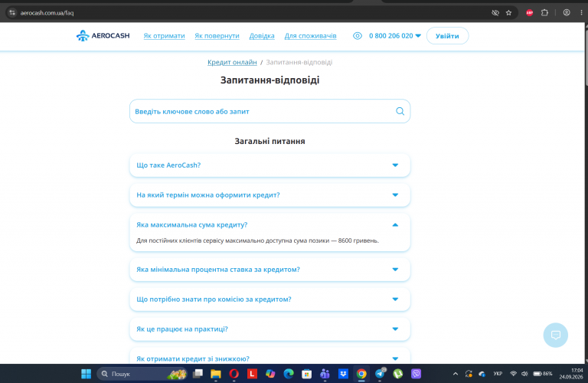Click answer text about 8600 гривень
The image size is (588, 383).
pos(257,241)
